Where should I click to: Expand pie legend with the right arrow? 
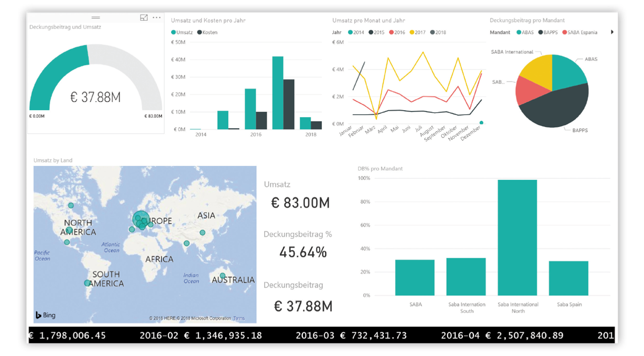(x=612, y=32)
